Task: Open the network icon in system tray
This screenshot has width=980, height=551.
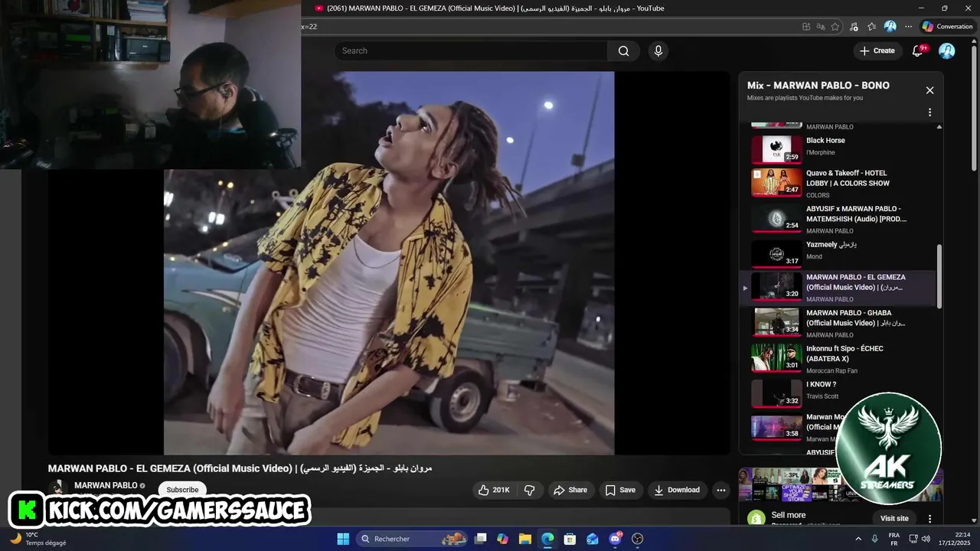Action: [x=913, y=539]
